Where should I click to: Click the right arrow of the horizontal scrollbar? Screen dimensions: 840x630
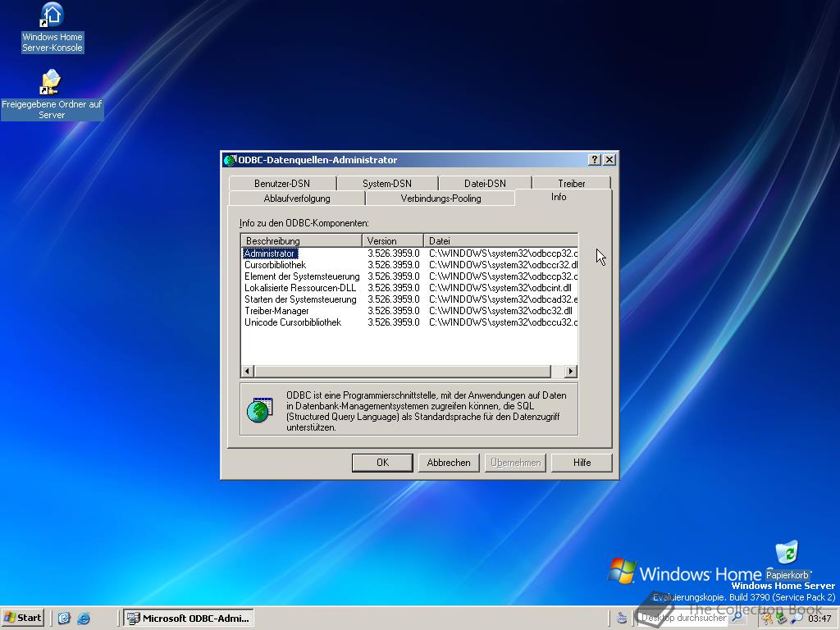pyautogui.click(x=571, y=372)
